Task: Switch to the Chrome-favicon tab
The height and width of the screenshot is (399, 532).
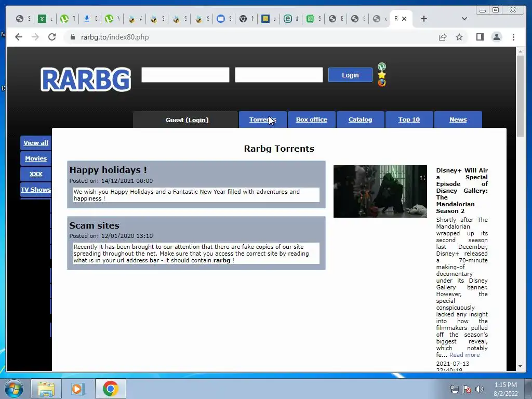Action: 243,19
